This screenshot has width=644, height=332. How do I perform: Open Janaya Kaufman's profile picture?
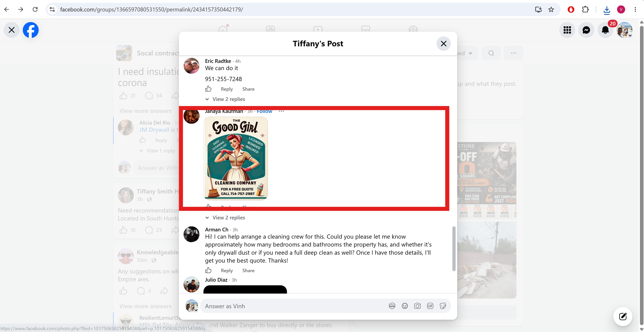click(x=191, y=116)
